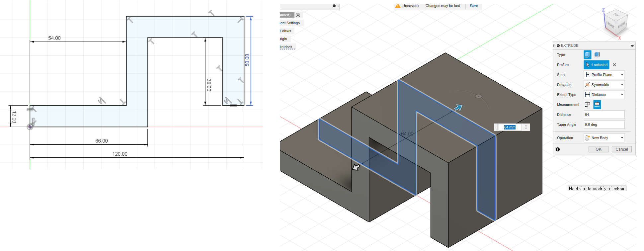Screen dimensions: 644x251
Task: Select the Thin Extrude type icon
Action: [x=597, y=55]
